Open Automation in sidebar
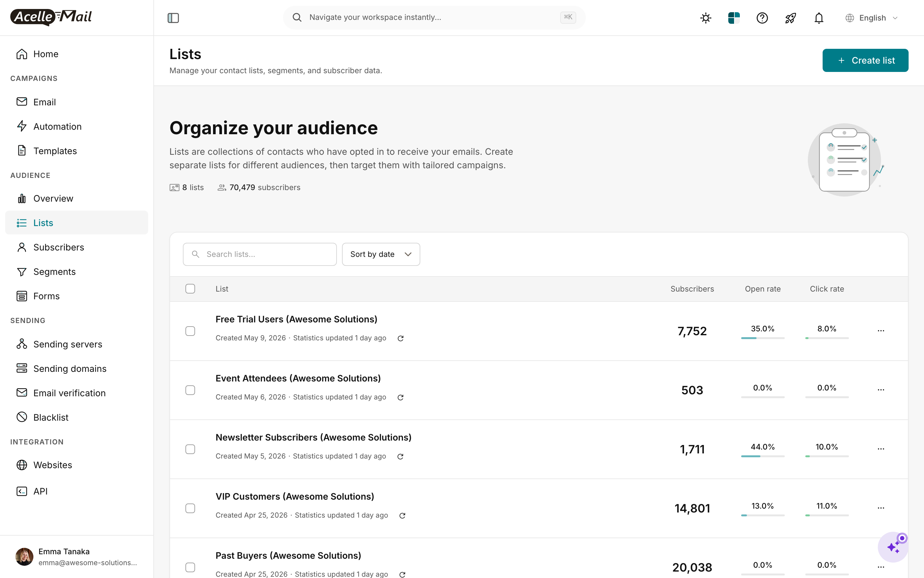Screen dimensions: 924x578 point(76,127)
